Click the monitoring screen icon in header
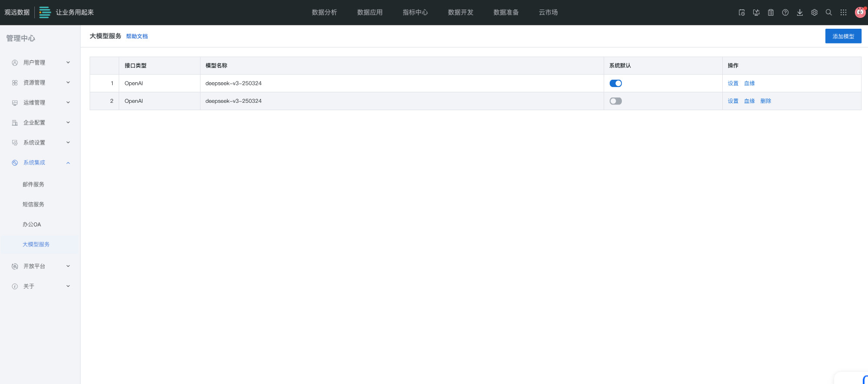The image size is (868, 384). click(756, 13)
